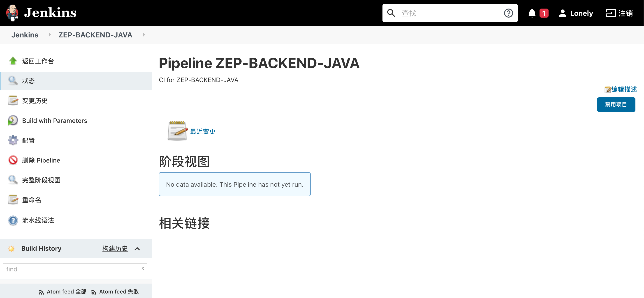Open Atom feed 全部 link
Viewport: 644px width, 298px height.
coord(67,292)
